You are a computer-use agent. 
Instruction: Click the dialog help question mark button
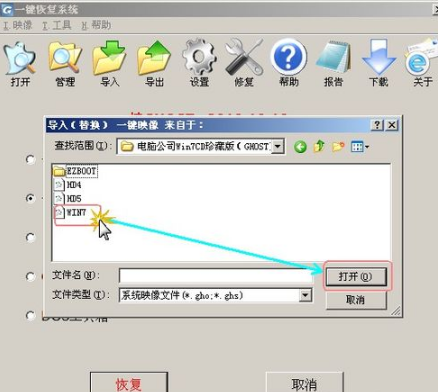377,125
